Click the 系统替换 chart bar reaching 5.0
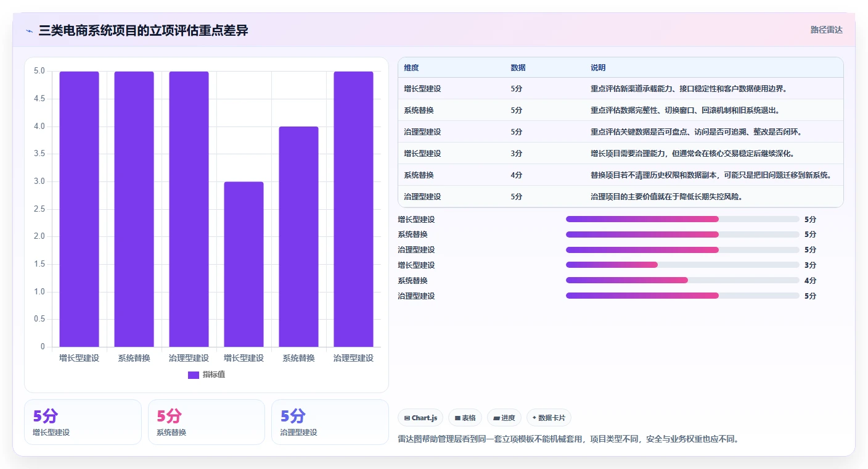Image resolution: width=868 pixels, height=469 pixels. [134, 209]
